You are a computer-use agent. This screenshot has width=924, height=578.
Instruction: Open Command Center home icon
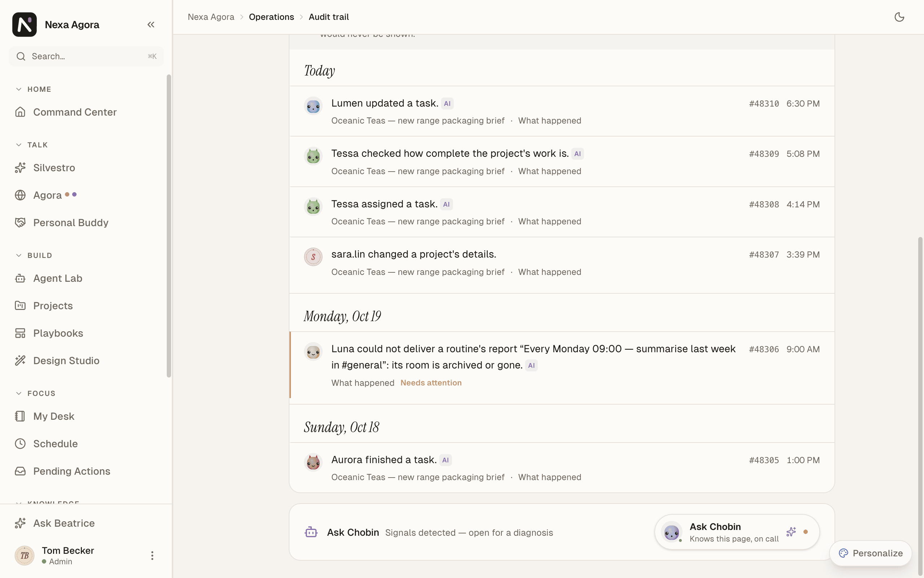click(20, 112)
